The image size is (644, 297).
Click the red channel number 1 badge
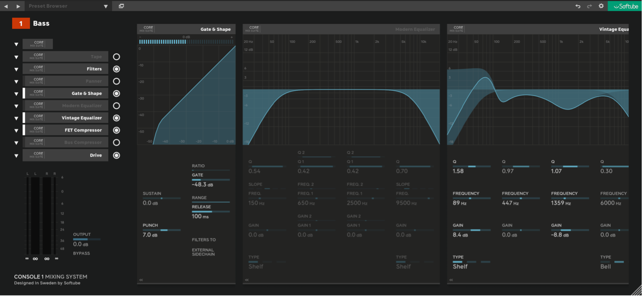point(21,23)
